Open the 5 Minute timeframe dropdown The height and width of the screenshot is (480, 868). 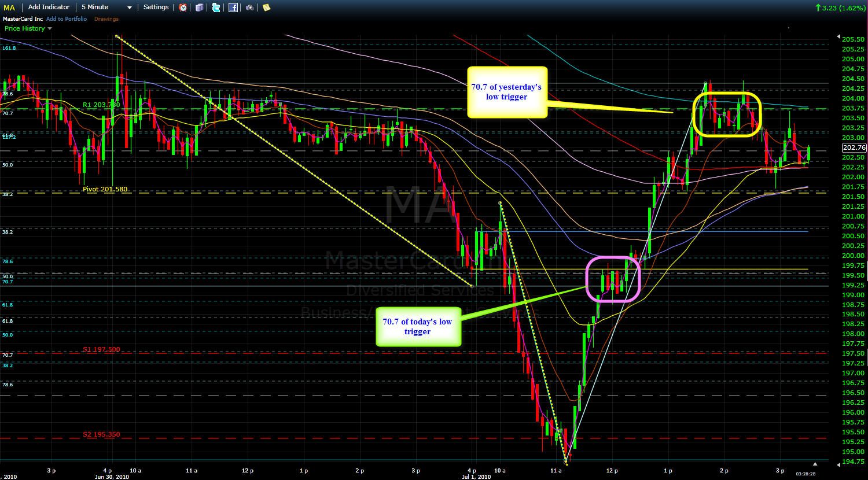[106, 8]
